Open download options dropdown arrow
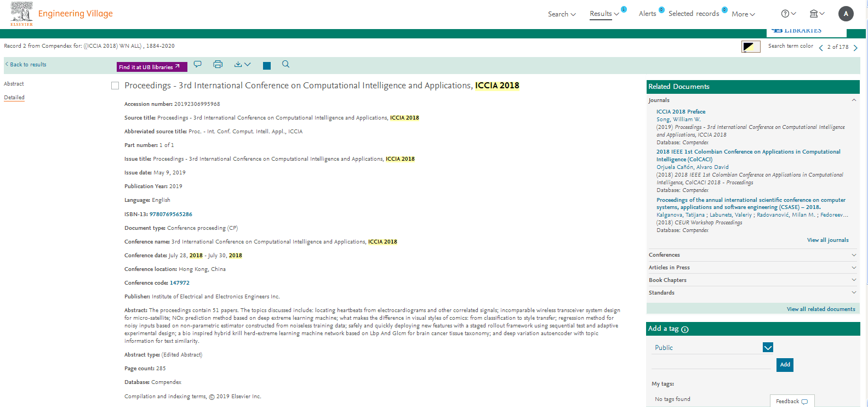The image size is (868, 407). [248, 64]
